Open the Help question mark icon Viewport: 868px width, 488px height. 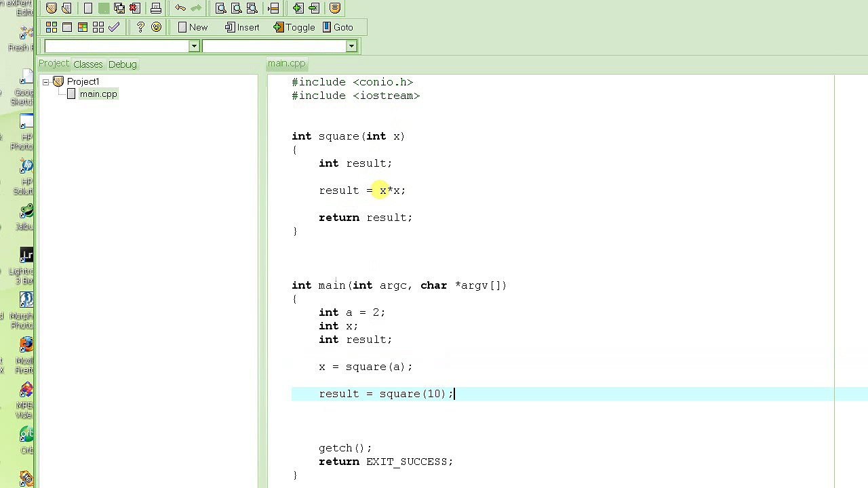click(140, 27)
